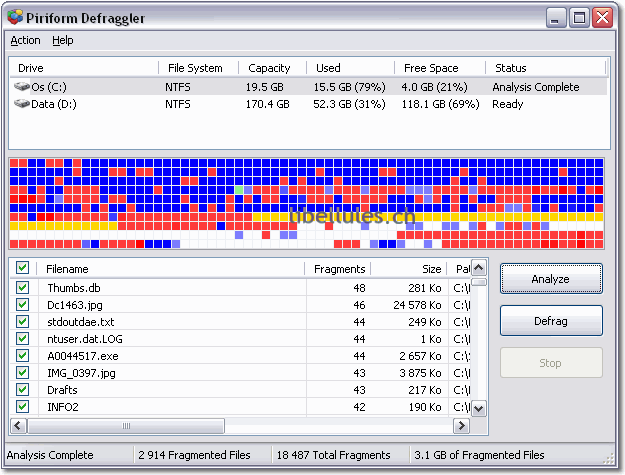Select the IMG_0397.jpg filename

point(81,373)
